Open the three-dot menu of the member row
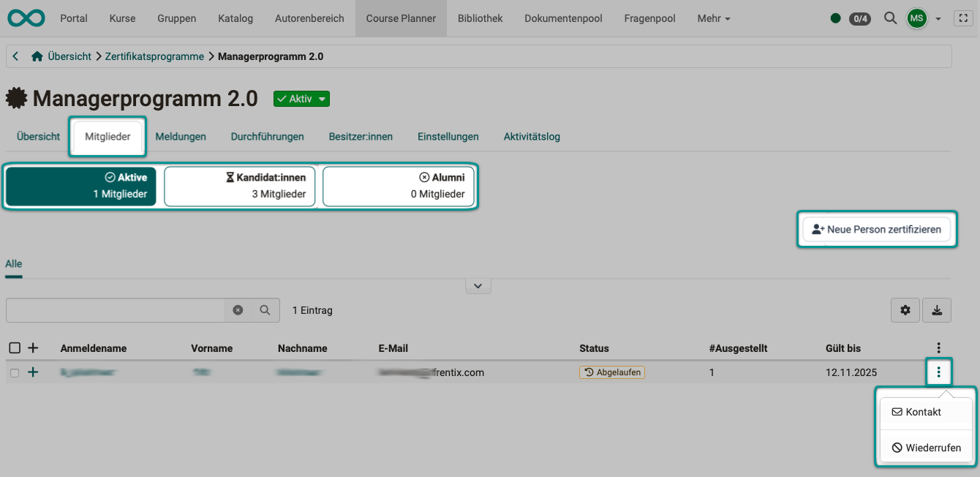This screenshot has height=477, width=980. coord(938,372)
